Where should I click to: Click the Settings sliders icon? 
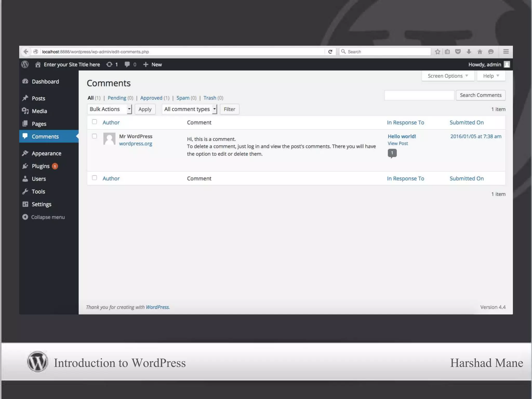pos(25,204)
